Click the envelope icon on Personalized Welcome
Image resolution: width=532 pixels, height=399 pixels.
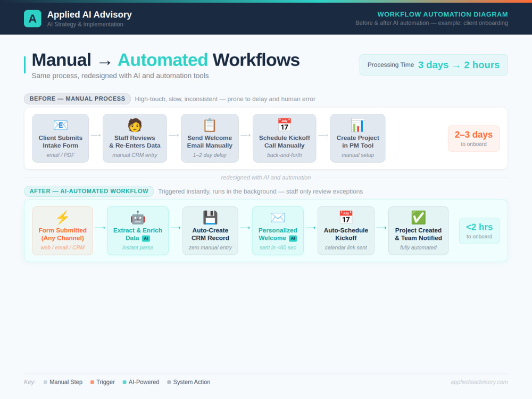pos(278,218)
